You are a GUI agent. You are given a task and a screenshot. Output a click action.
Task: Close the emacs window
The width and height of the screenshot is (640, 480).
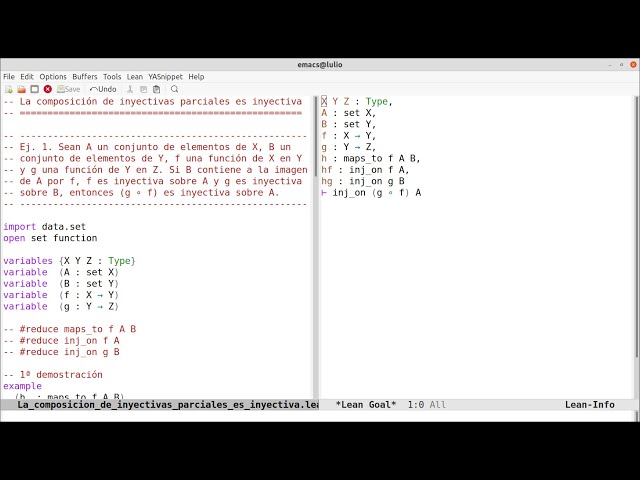633,64
